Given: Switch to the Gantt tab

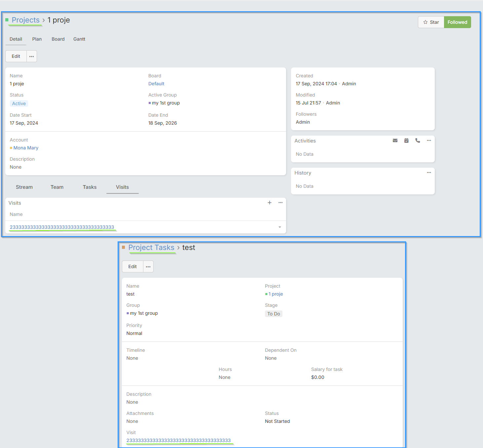Looking at the screenshot, I should [x=79, y=39].
